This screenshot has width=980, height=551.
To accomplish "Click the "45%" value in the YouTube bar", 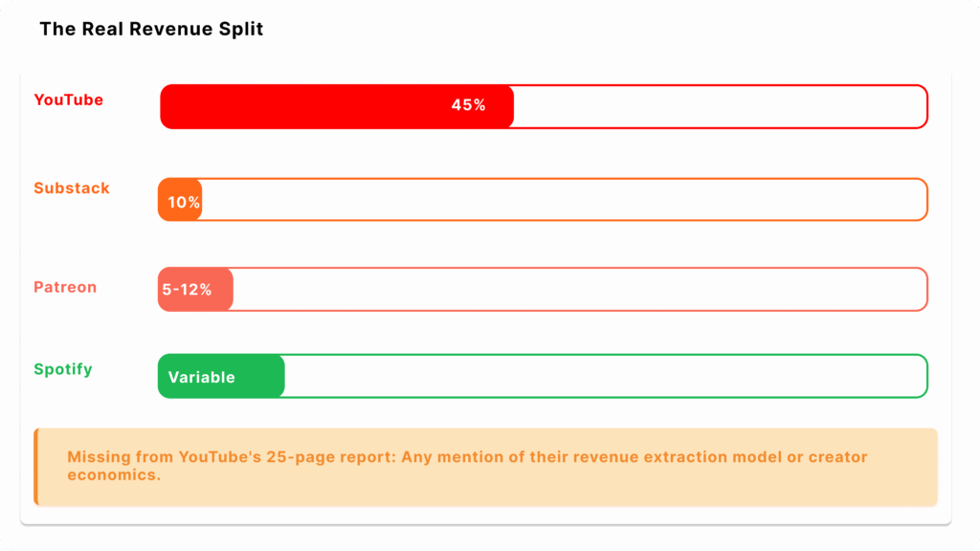I will tap(469, 106).
